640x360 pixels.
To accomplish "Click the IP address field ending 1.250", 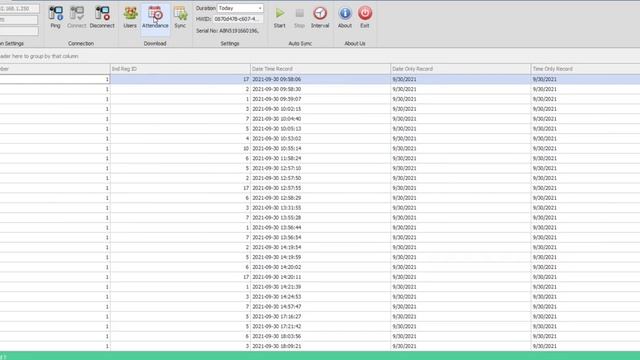I will [19, 8].
